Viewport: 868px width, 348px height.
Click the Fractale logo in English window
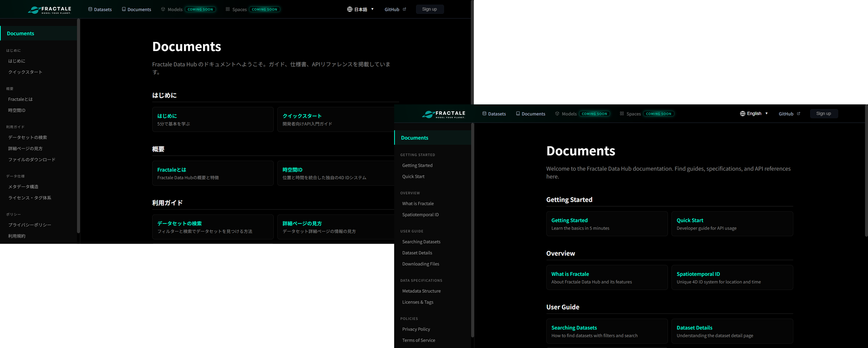coord(443,114)
